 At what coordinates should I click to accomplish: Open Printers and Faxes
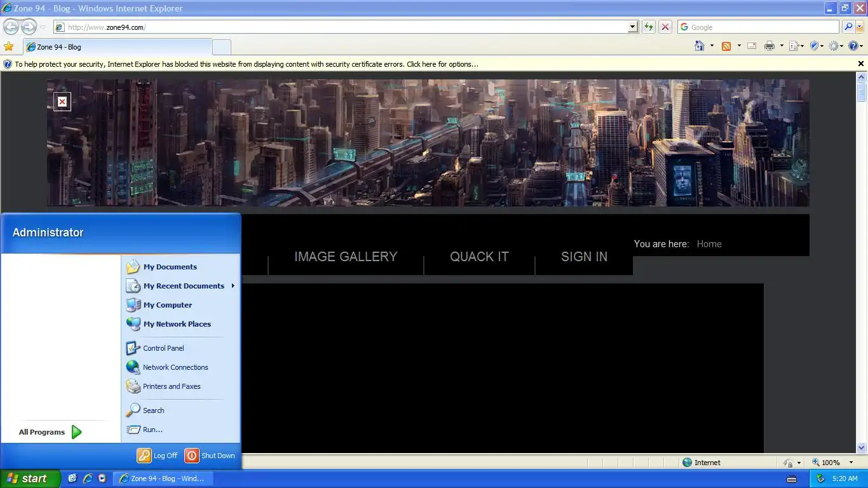(x=181, y=386)
